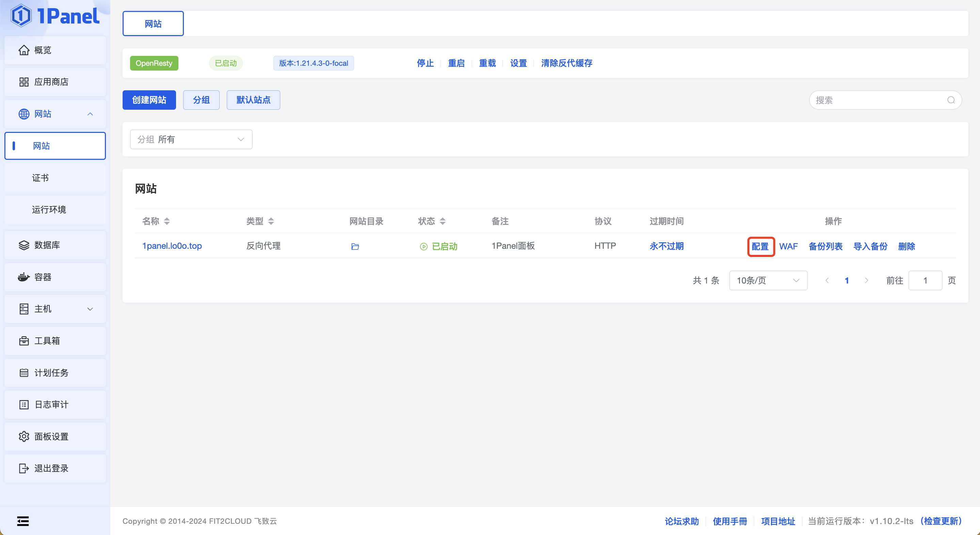Click 永不过期 expiry link
This screenshot has height=535, width=980.
[666, 246]
